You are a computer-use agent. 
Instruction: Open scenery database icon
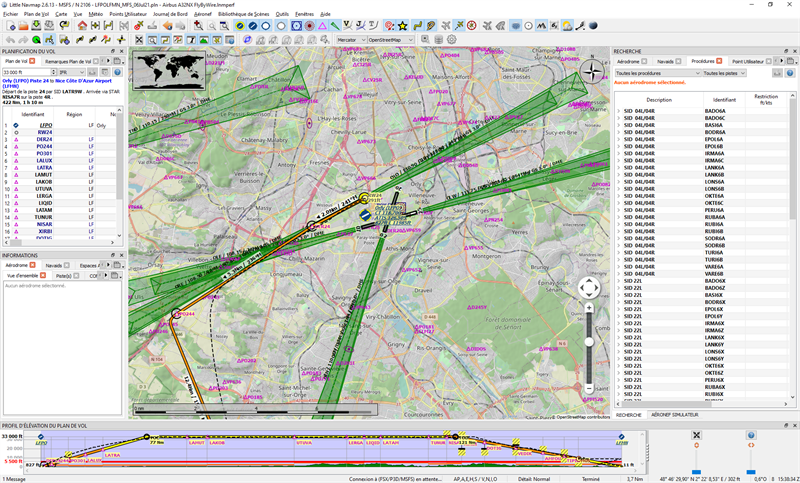[x=438, y=39]
